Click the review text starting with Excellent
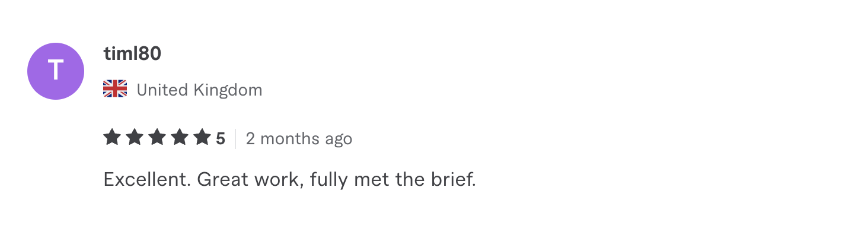This screenshot has height=241, width=868. click(290, 179)
